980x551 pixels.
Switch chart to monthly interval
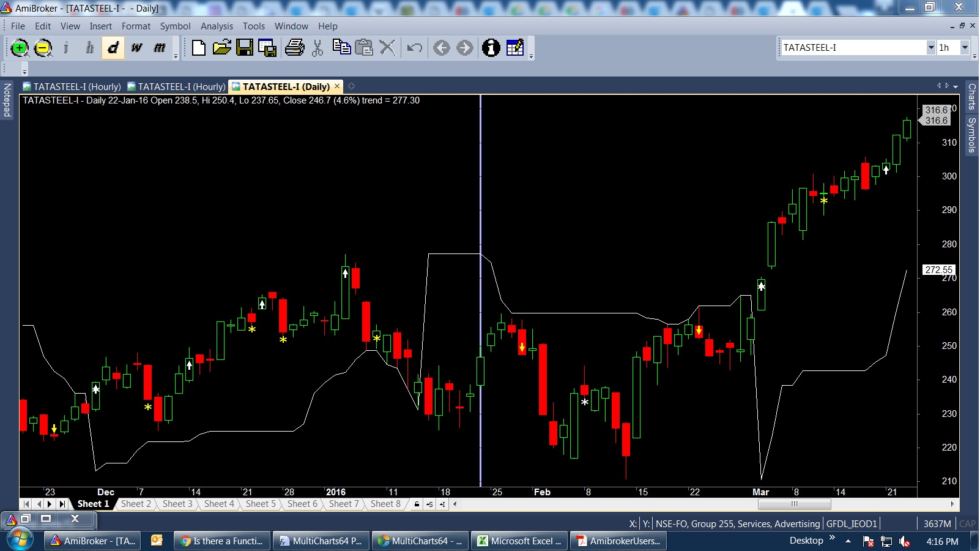pyautogui.click(x=160, y=48)
